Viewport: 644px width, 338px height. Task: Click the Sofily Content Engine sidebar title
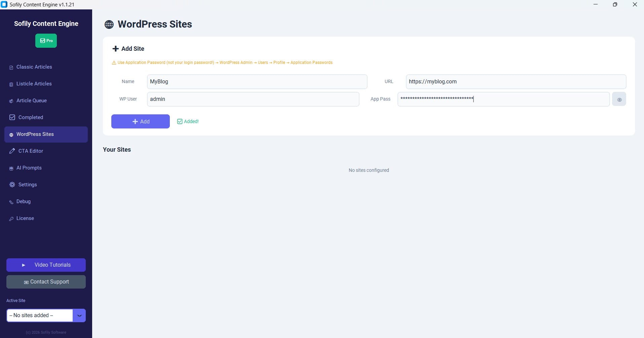[x=46, y=24]
